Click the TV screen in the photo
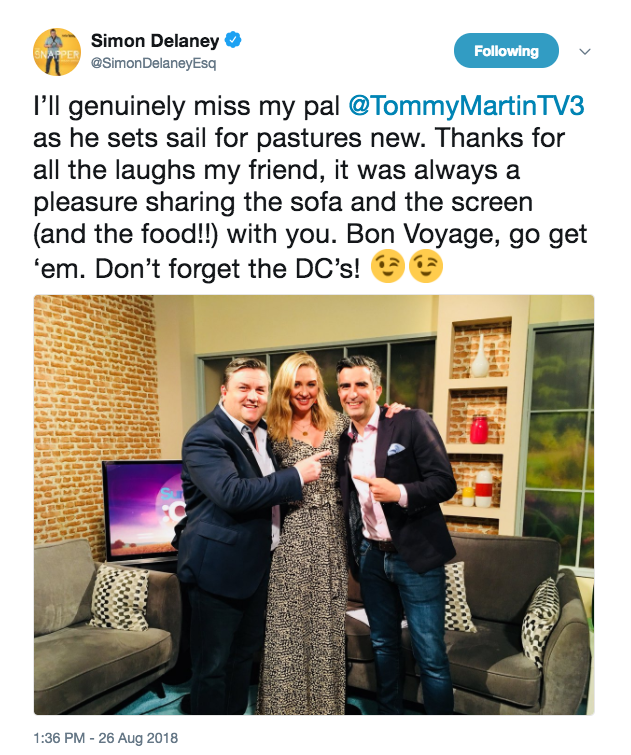 (143, 510)
